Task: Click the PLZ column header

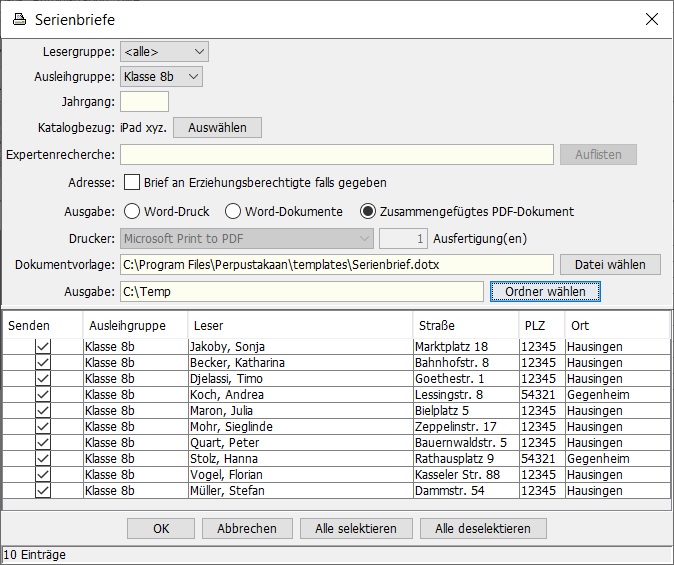Action: (540, 325)
